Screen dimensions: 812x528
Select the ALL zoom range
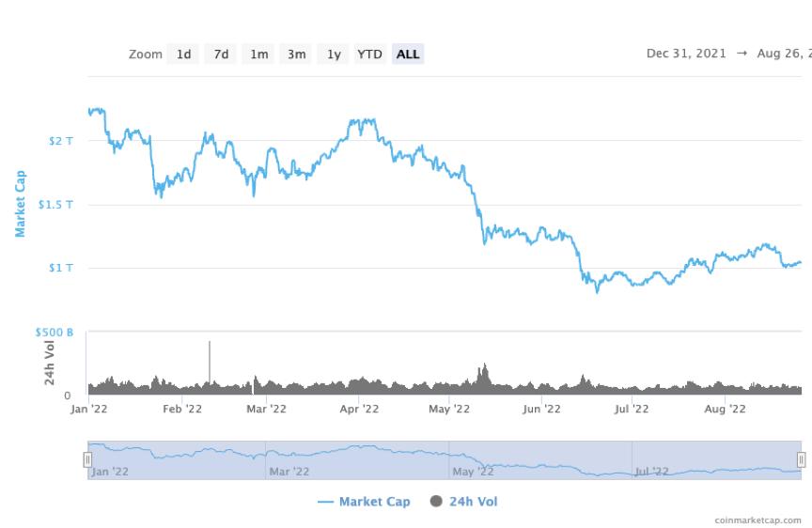click(408, 54)
